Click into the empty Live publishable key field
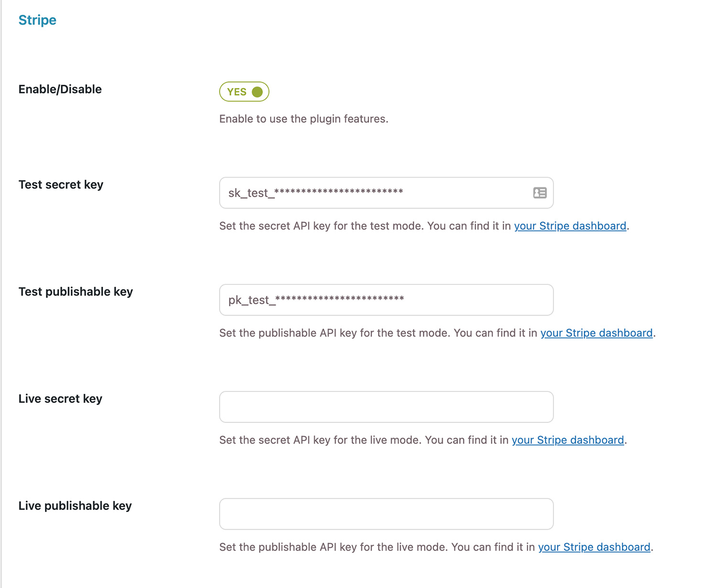The width and height of the screenshot is (717, 588). 386,514
